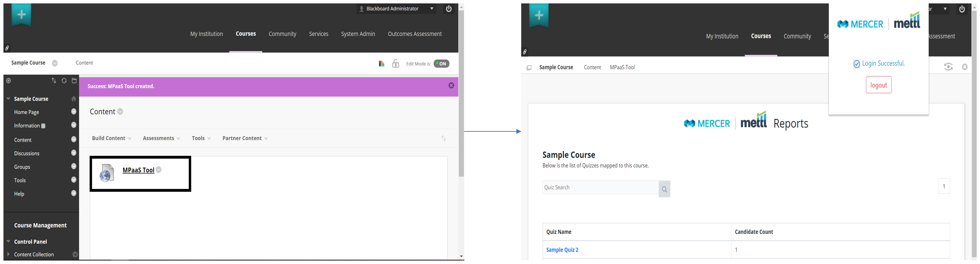Refresh the course menu with circular arrow icon
Viewport: 980px width, 264px height.
click(64, 80)
